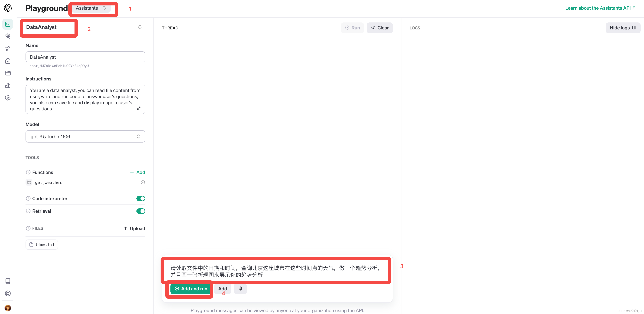Open the Help life-ring icon
Screen dimensions: 644x314
[8, 293]
